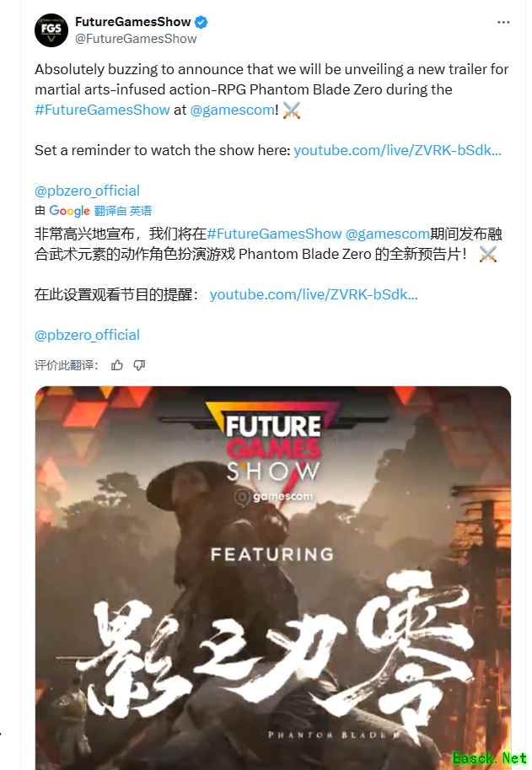This screenshot has height=770, width=532.
Task: Click thumbs up to rate translation
Action: click(x=117, y=365)
